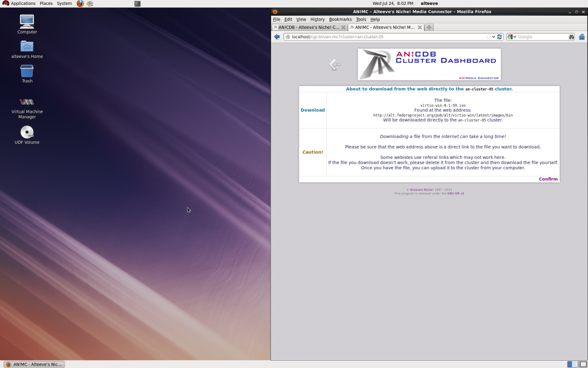Open Virtual Machine Manager desktop icon

click(27, 102)
